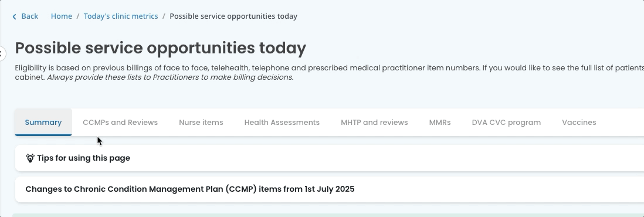Click the main page heading text
Screen dimensions: 644x217
pos(161,48)
